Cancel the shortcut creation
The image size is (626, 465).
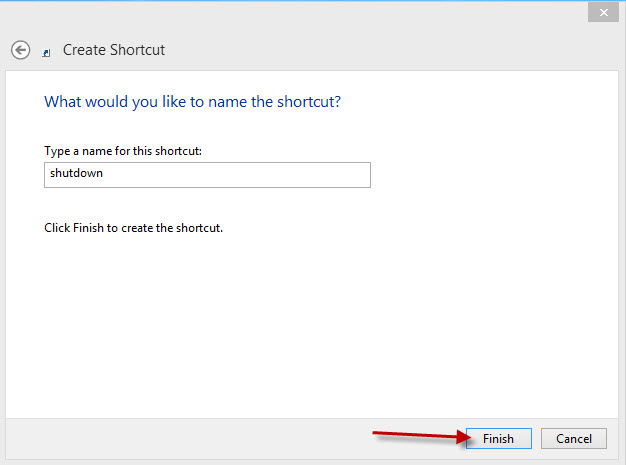click(574, 439)
